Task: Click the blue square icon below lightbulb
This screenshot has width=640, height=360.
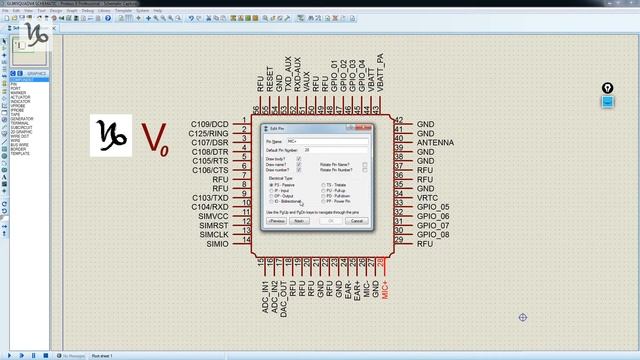Action: pyautogui.click(x=607, y=102)
